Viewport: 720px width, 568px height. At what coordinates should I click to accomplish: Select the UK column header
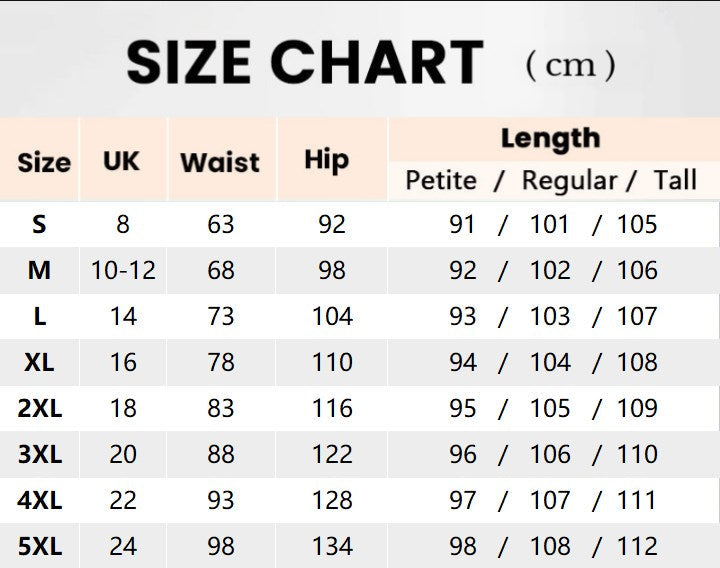tap(122, 160)
